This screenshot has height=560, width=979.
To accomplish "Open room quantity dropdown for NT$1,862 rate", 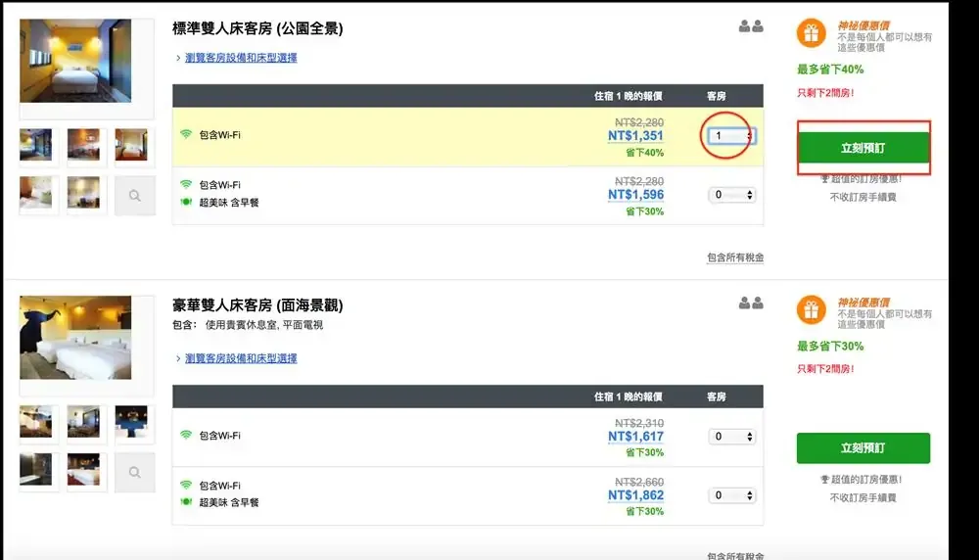I will click(733, 495).
